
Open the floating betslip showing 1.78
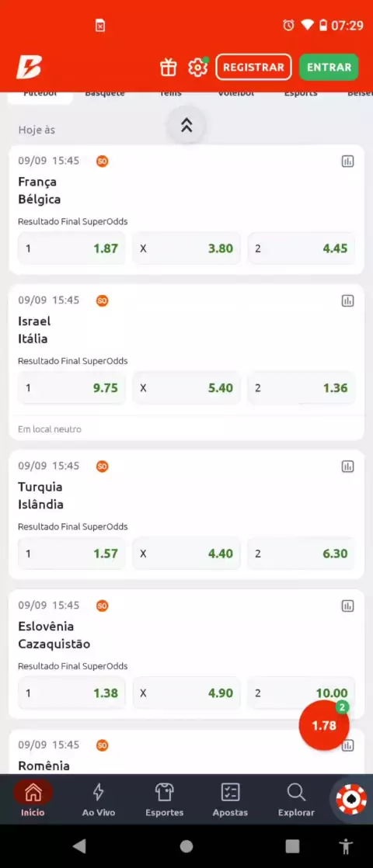pyautogui.click(x=324, y=725)
